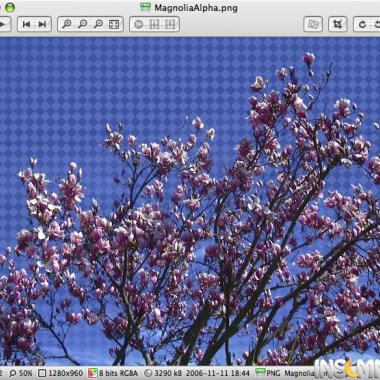The height and width of the screenshot is (380, 380).
Task: Click the color depth icon in status bar
Action: coord(93,373)
